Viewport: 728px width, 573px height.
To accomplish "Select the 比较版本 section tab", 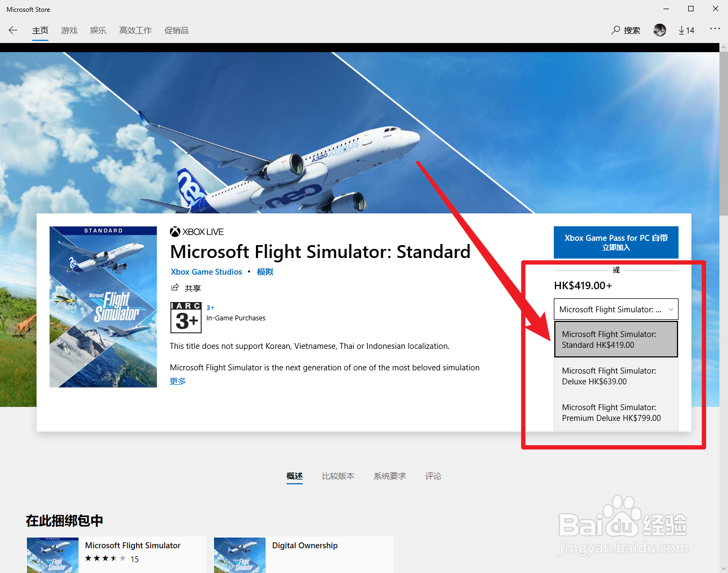I will (x=338, y=476).
